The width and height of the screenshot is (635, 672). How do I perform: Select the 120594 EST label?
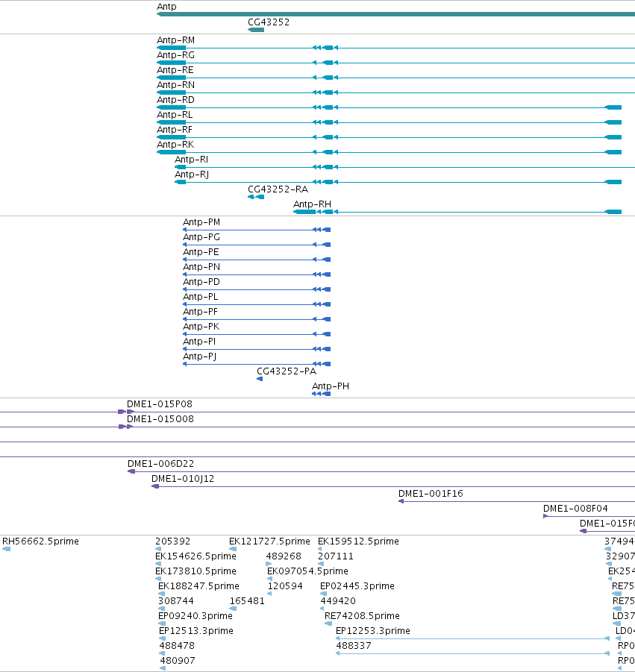(x=285, y=586)
